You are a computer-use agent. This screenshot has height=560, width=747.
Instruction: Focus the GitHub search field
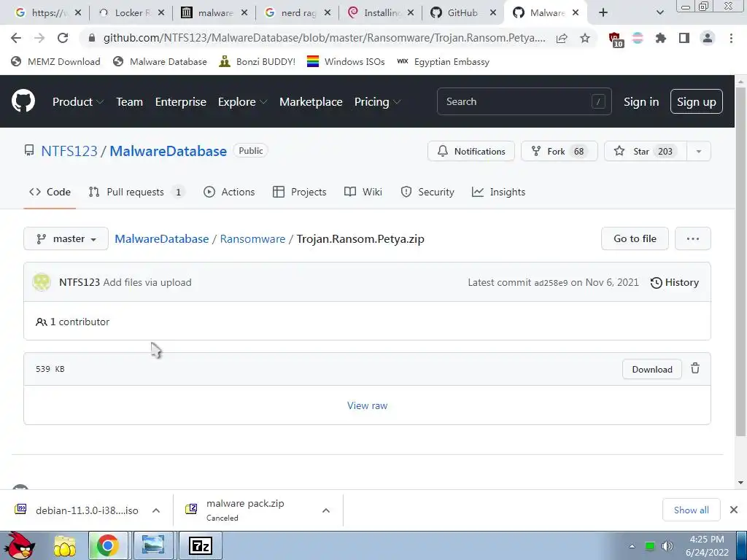[524, 101]
